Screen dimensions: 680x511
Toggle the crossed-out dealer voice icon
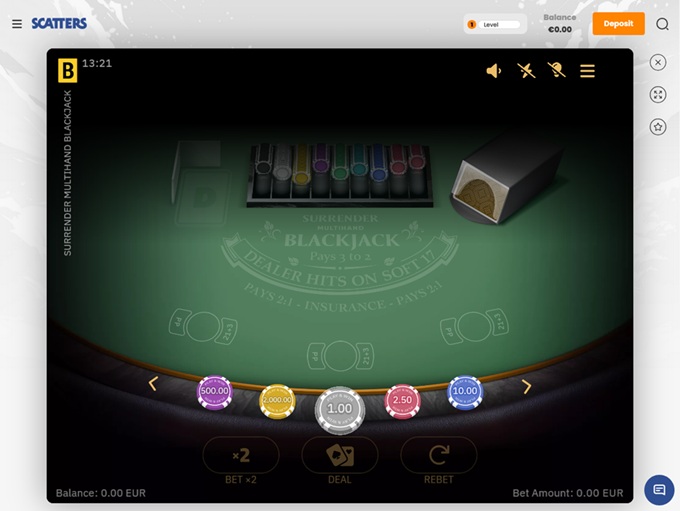(556, 70)
